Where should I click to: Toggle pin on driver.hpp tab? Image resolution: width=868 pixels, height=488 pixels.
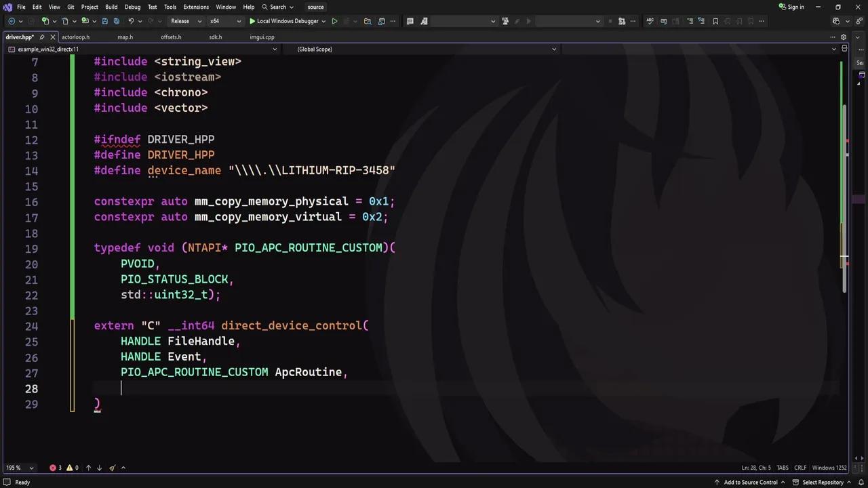(x=42, y=37)
